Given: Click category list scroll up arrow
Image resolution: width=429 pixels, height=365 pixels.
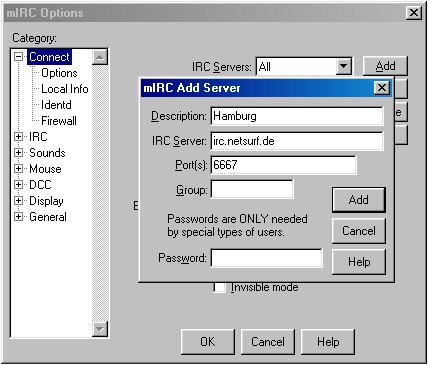Looking at the screenshot, I should pos(100,57).
